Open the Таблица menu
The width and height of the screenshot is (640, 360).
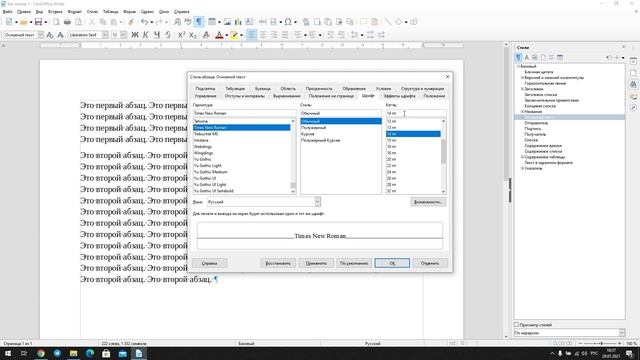(110, 12)
